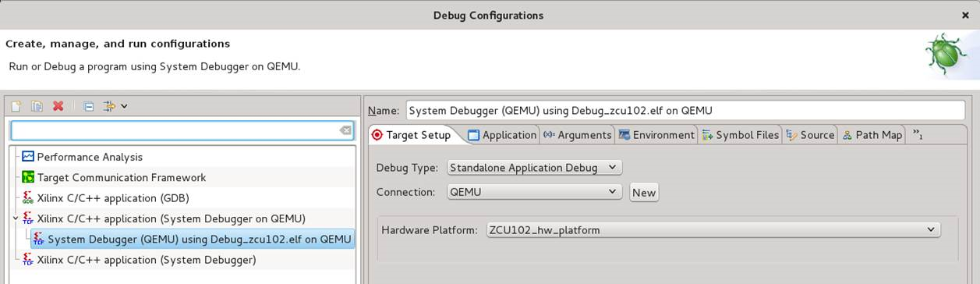Show hidden tabs via overflow chevron
Image resolution: width=980 pixels, height=284 pixels.
click(x=918, y=134)
